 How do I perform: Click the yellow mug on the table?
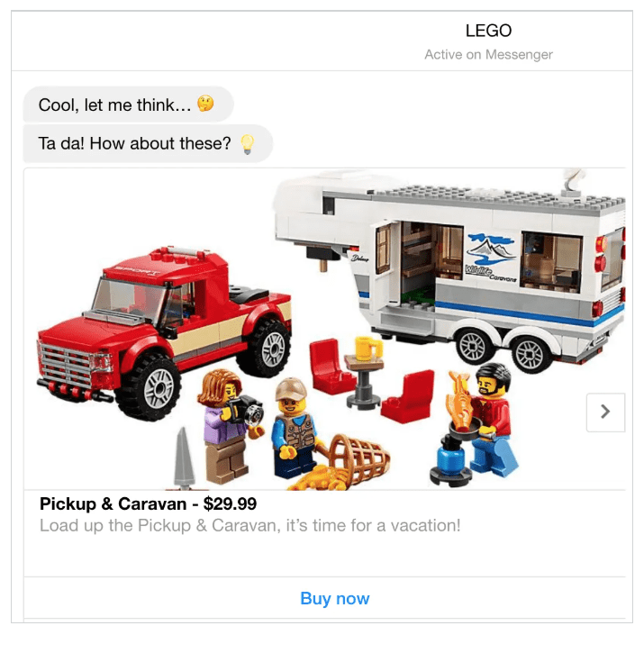pyautogui.click(x=368, y=348)
